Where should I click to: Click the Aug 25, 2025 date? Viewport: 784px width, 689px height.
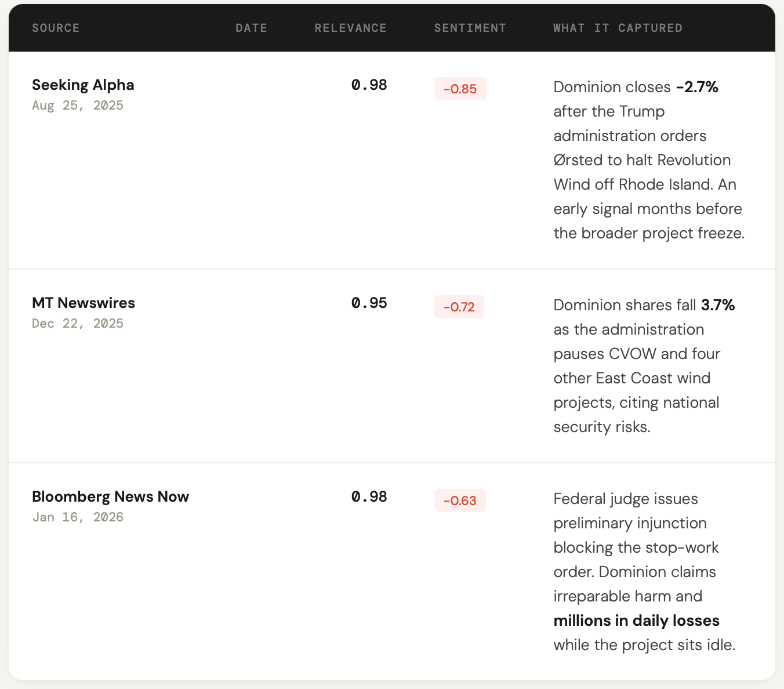pos(78,105)
